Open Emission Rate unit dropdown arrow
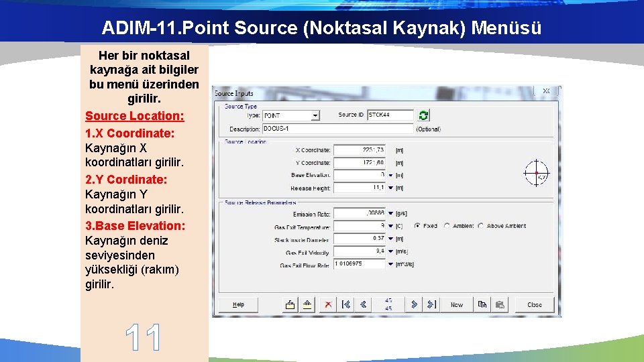The image size is (644, 362). tap(390, 213)
